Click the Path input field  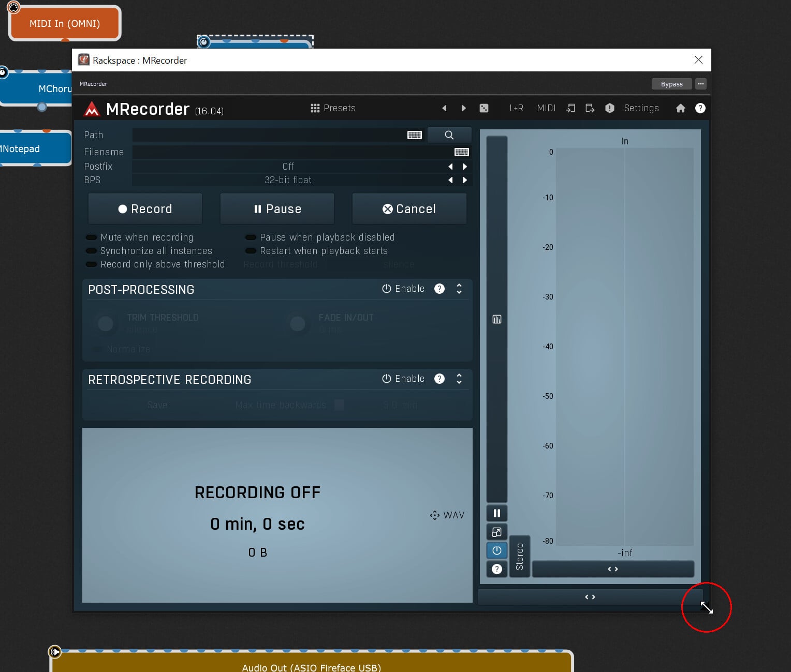click(x=269, y=135)
